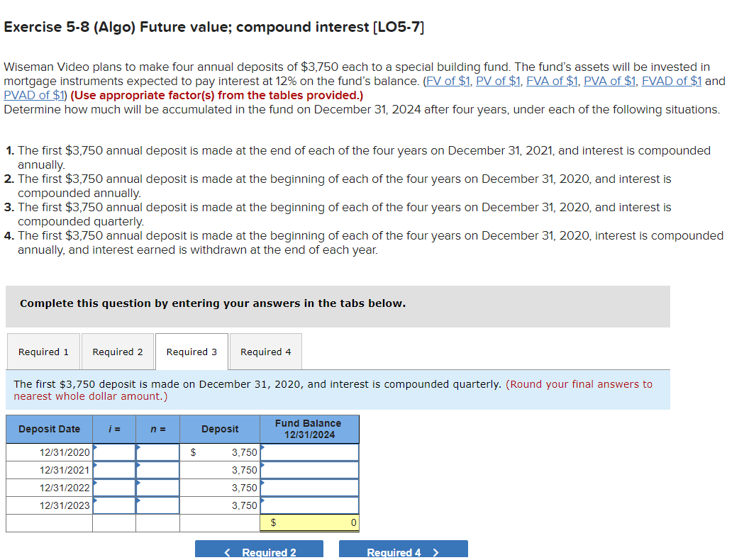The height and width of the screenshot is (560, 744).
Task: Advance with the Required 4 button
Action: point(404,550)
